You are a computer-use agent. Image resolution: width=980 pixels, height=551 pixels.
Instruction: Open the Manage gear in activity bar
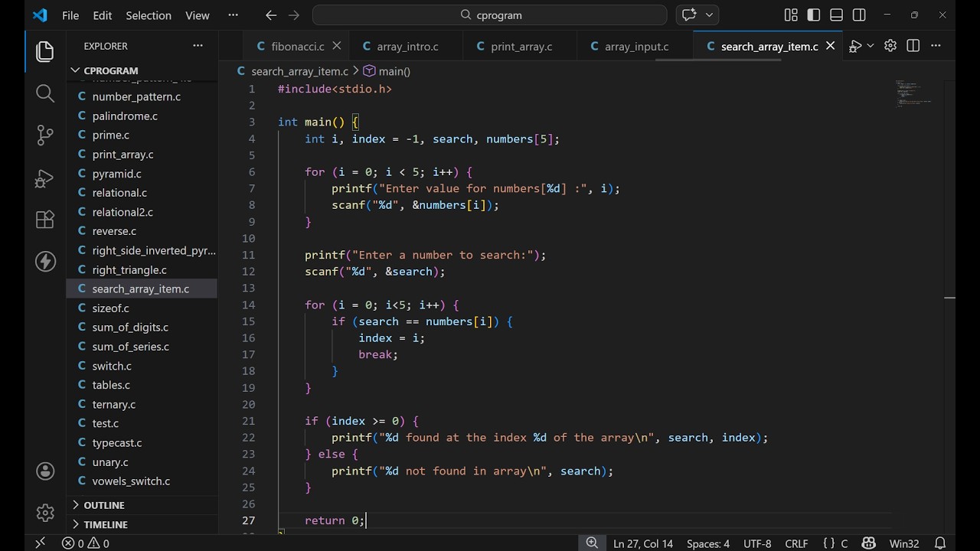[x=45, y=512]
